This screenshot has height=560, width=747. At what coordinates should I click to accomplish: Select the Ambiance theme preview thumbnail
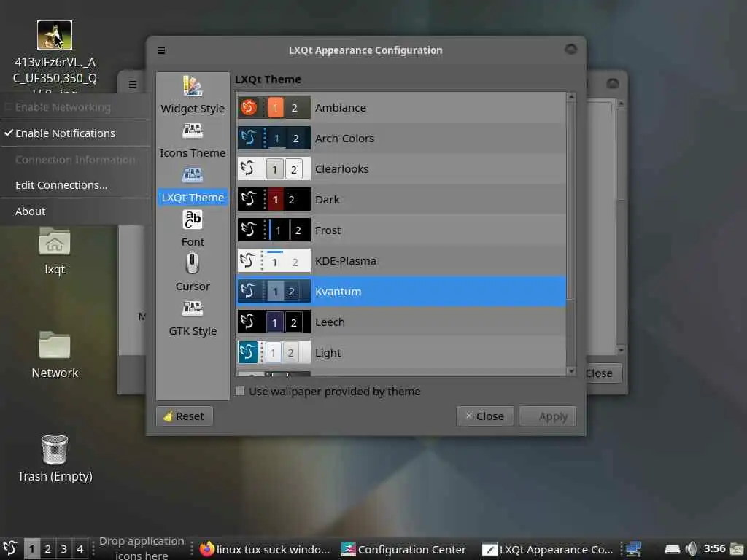(x=274, y=108)
